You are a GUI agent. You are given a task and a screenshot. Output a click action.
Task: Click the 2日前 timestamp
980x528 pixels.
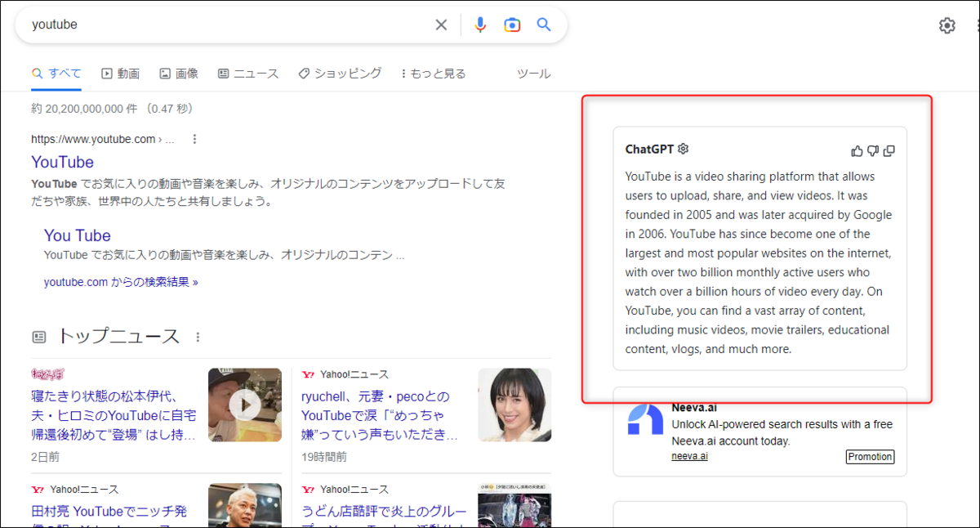45,457
